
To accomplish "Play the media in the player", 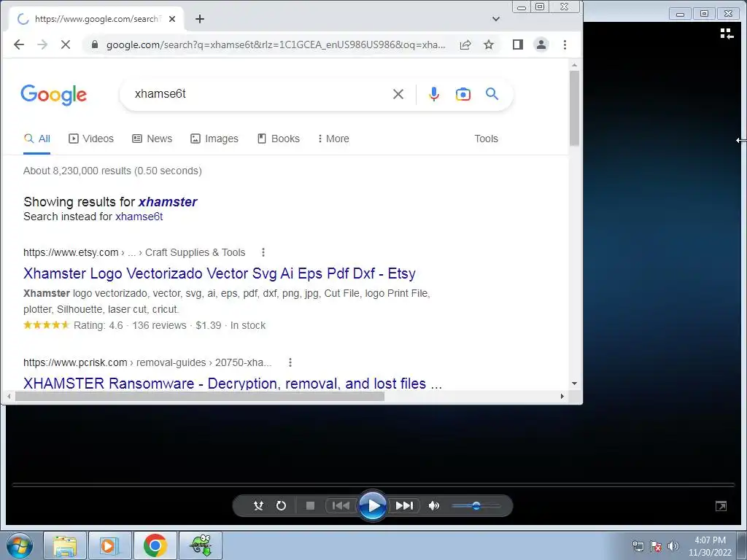I will tap(373, 506).
